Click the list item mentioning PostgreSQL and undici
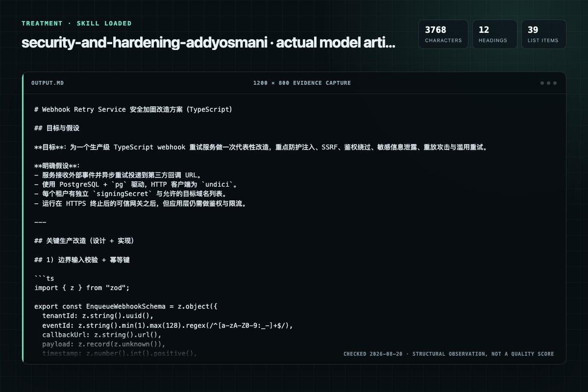Viewport: 588px width, 392px height. tap(137, 184)
